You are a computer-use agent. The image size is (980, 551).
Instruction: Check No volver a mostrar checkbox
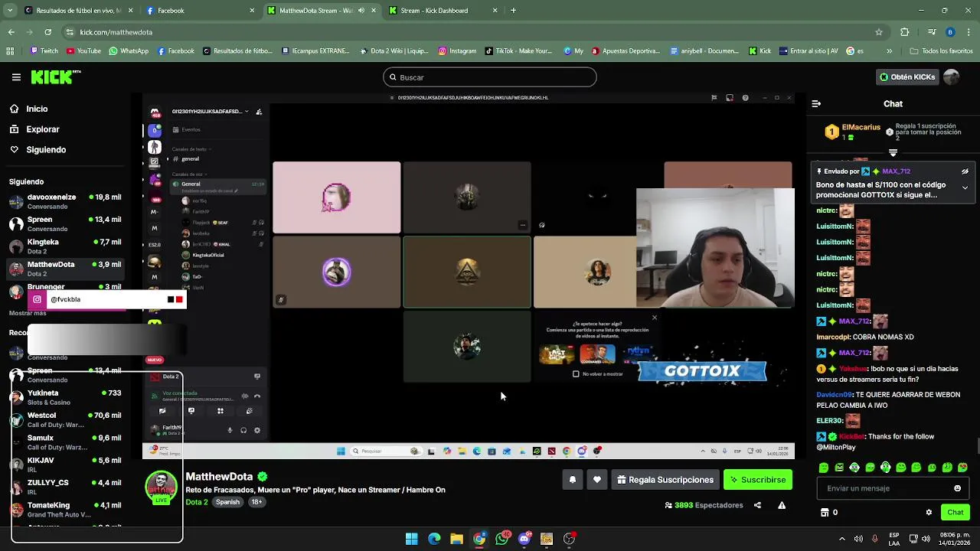[576, 373]
